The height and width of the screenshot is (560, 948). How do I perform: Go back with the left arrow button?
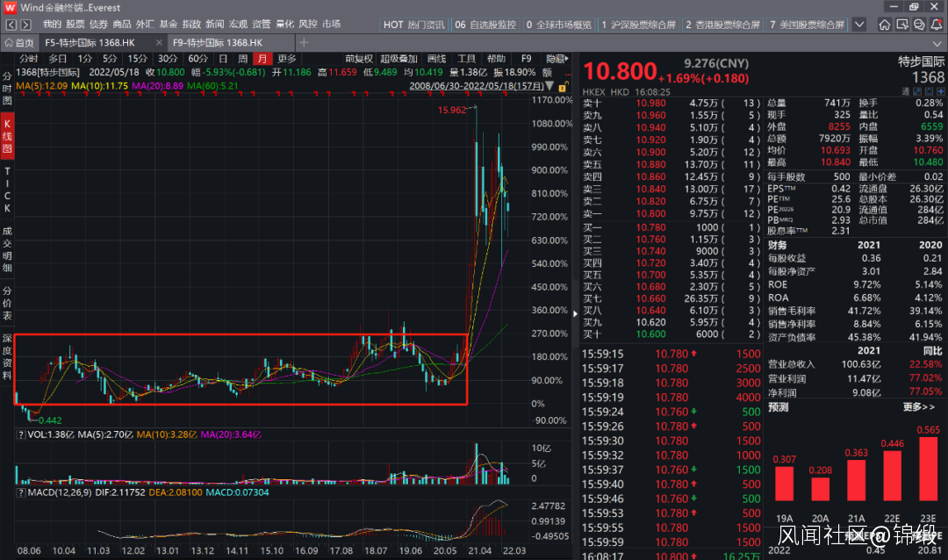tap(11, 25)
